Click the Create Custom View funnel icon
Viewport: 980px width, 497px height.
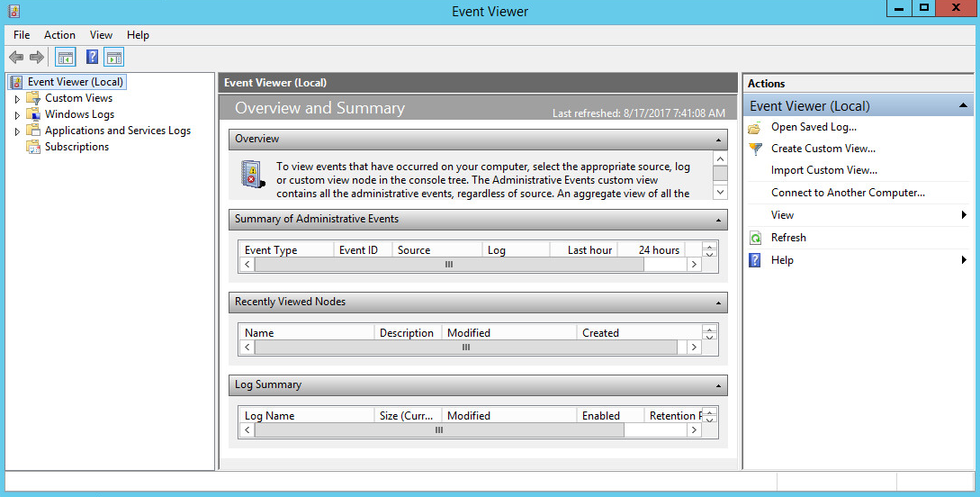click(755, 149)
